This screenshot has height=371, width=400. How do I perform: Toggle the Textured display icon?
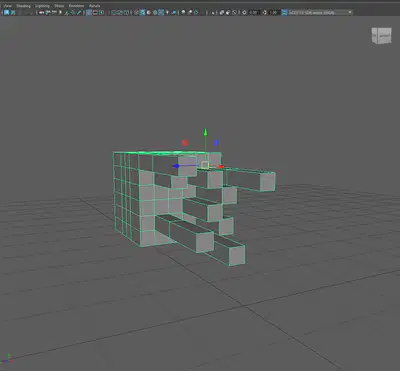(x=161, y=12)
